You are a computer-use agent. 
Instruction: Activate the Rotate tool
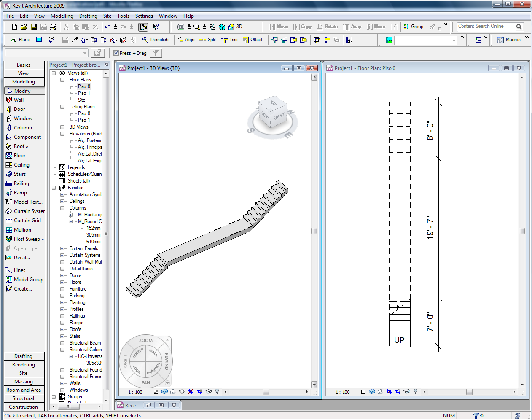point(328,27)
